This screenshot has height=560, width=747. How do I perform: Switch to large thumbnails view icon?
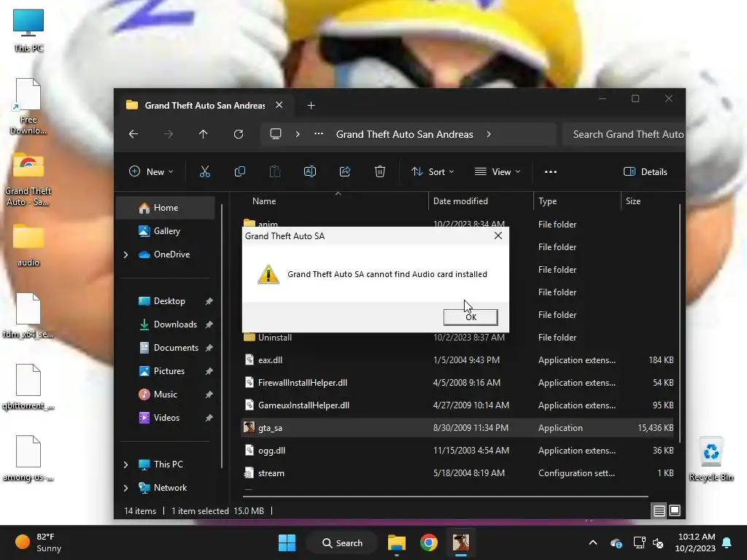[x=675, y=511]
